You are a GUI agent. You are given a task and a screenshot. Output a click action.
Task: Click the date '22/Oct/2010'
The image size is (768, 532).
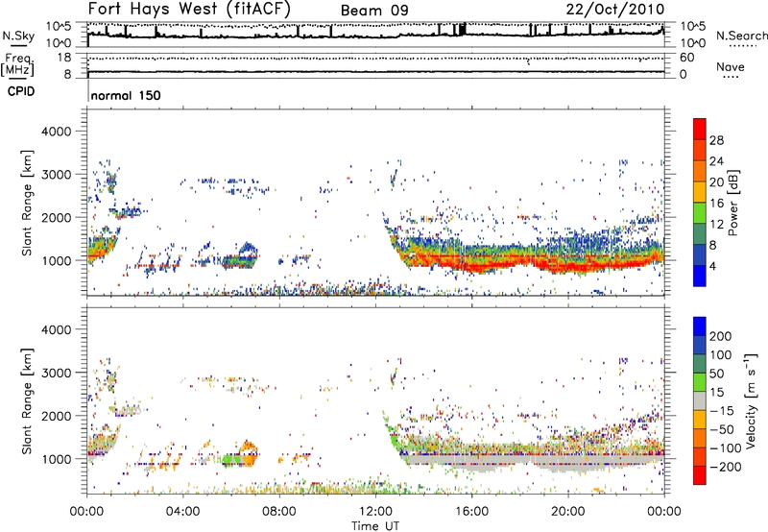615,10
